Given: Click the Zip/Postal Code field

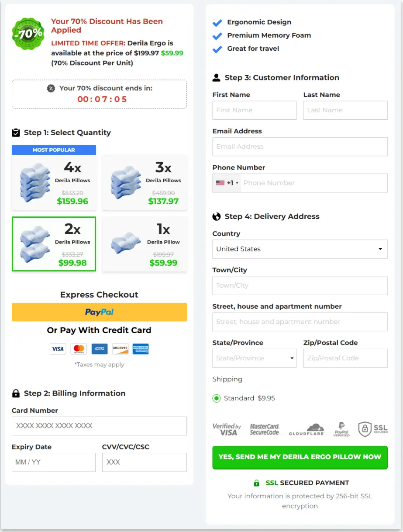Looking at the screenshot, I should pyautogui.click(x=345, y=358).
